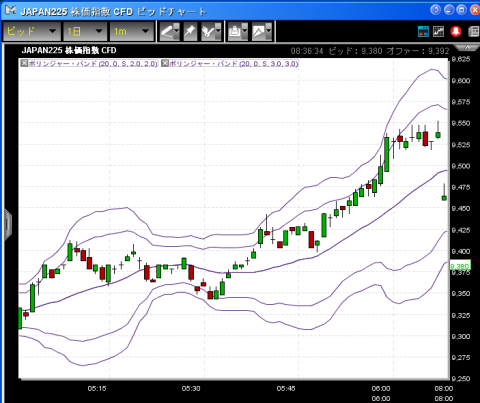The image size is (480, 403).
Task: Remove Bollinger Band (20, 0, S, 3.0, 3.0) indicator
Action: (165, 63)
